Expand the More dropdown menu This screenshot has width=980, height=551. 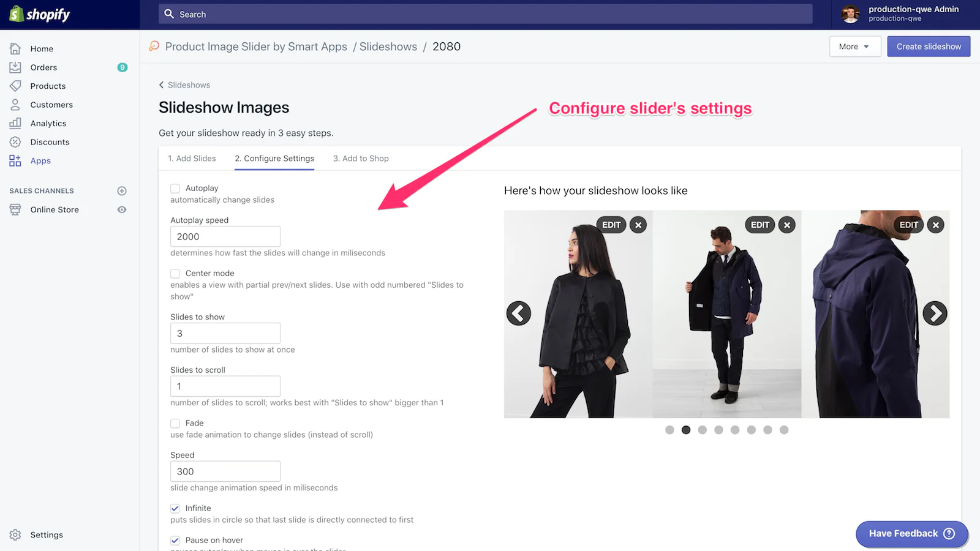coord(854,47)
